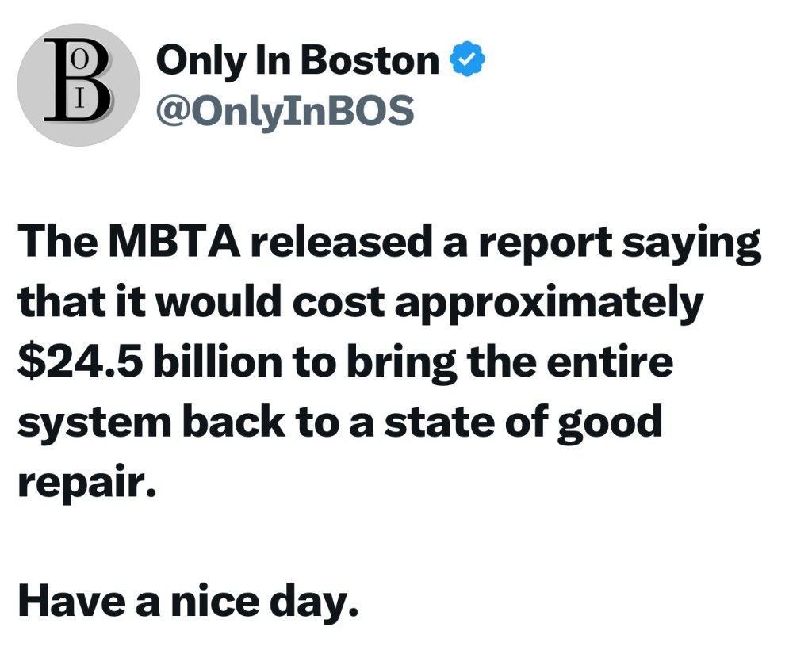Image resolution: width=812 pixels, height=669 pixels.
Task: Click the word "system" in the tweet
Action: pyautogui.click(x=94, y=422)
